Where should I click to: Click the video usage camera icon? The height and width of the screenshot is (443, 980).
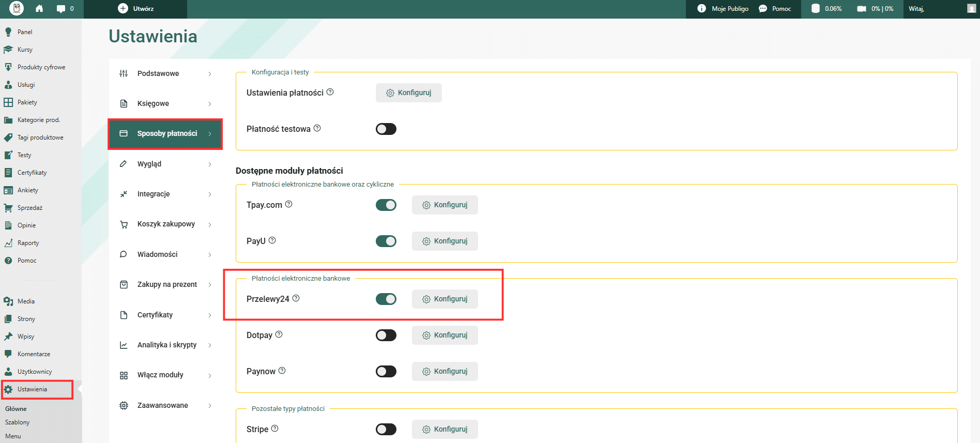tap(862, 9)
